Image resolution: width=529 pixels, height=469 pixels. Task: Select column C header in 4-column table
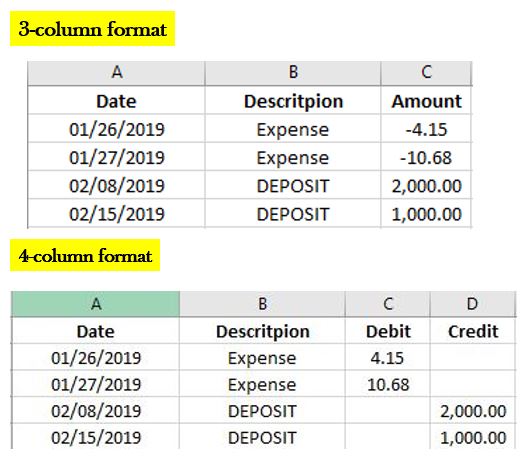[x=388, y=304]
